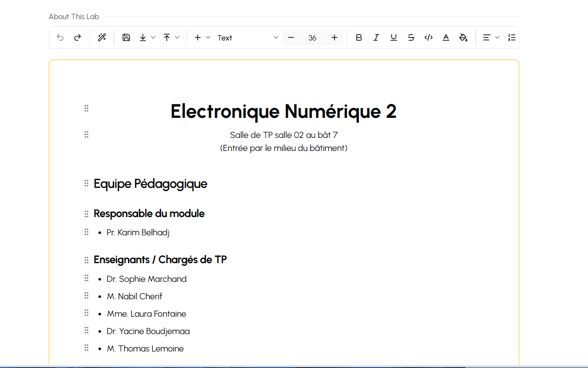588x368 pixels.
Task: Click the Salle de TP salle 02 line
Action: tap(284, 135)
